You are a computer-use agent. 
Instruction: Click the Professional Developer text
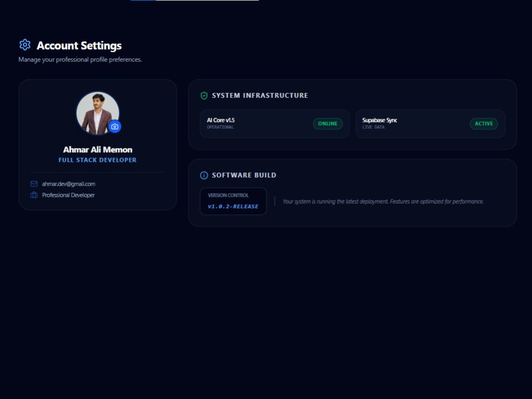pyautogui.click(x=68, y=195)
